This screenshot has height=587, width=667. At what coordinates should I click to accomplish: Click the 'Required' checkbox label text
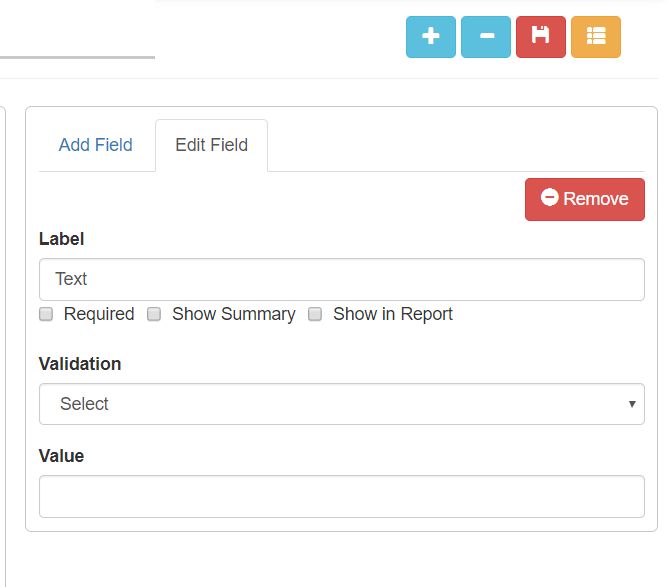tap(99, 314)
